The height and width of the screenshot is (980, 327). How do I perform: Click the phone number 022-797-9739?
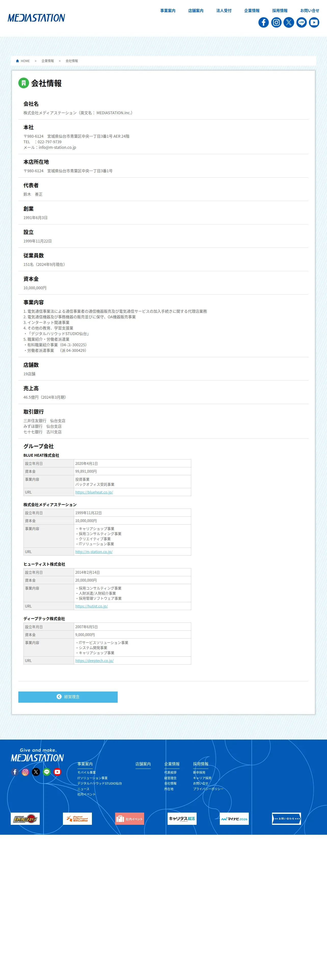pyautogui.click(x=49, y=142)
